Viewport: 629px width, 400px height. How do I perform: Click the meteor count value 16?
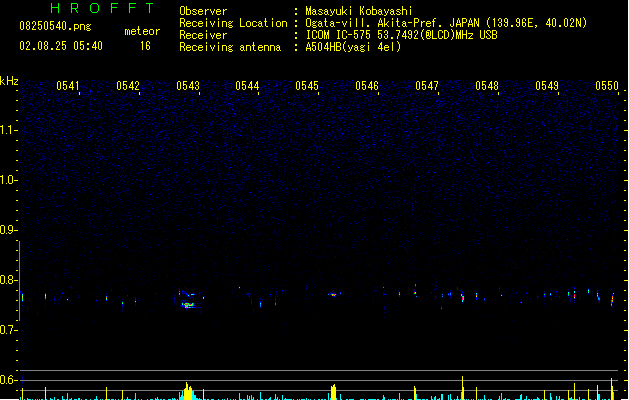point(145,46)
